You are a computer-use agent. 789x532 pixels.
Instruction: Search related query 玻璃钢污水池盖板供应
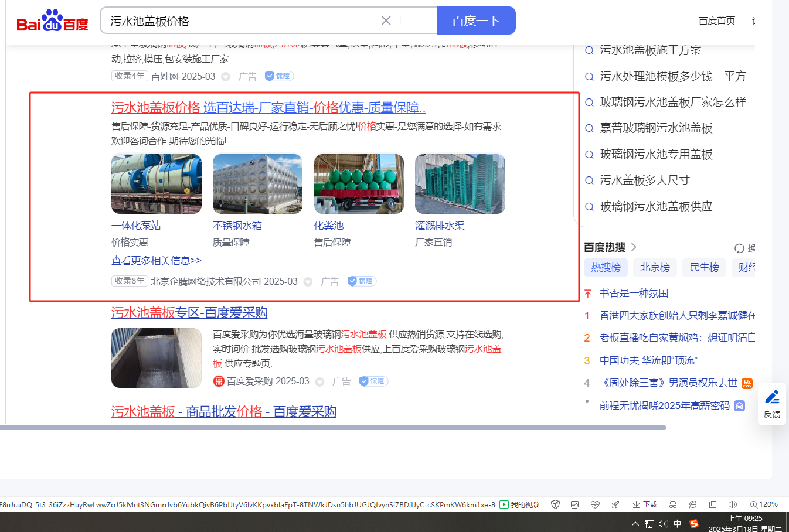(x=656, y=207)
